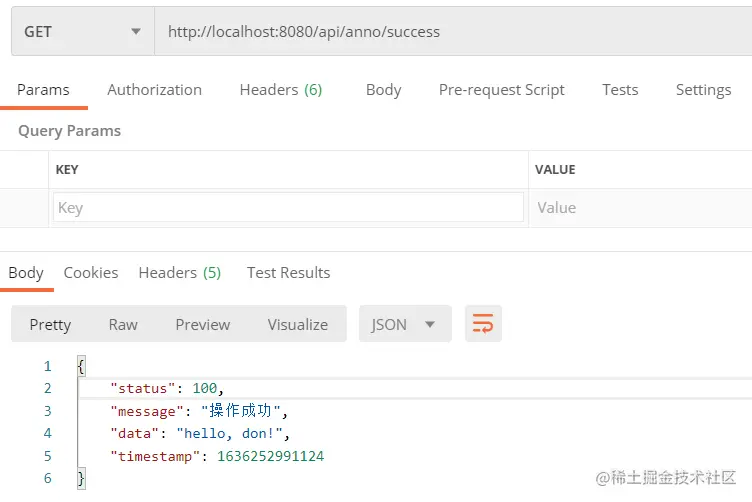Select the request Body tab
This screenshot has width=752, height=502.
384,90
